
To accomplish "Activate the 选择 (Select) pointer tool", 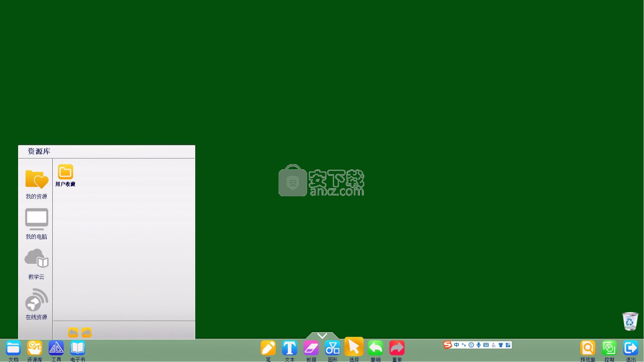I will point(354,347).
